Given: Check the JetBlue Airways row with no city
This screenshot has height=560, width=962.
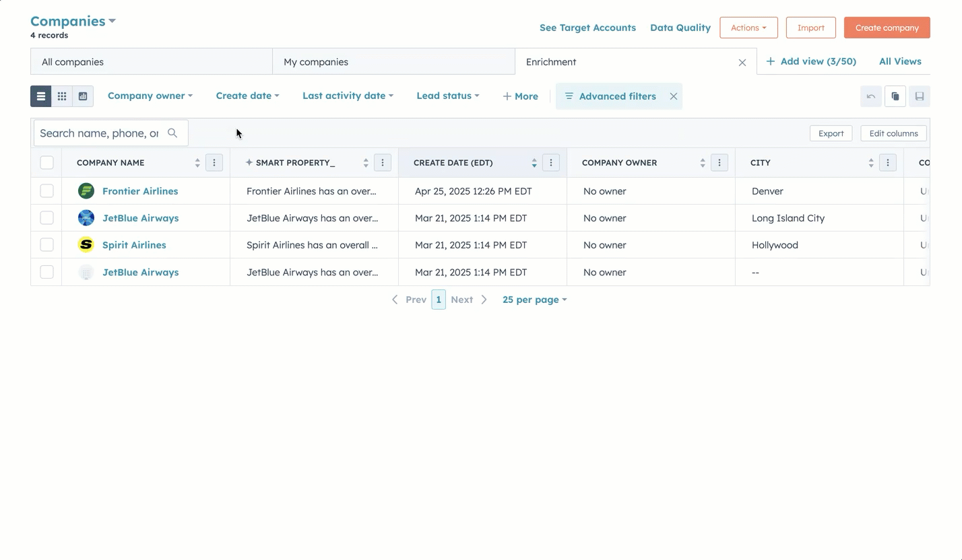Looking at the screenshot, I should 46,272.
